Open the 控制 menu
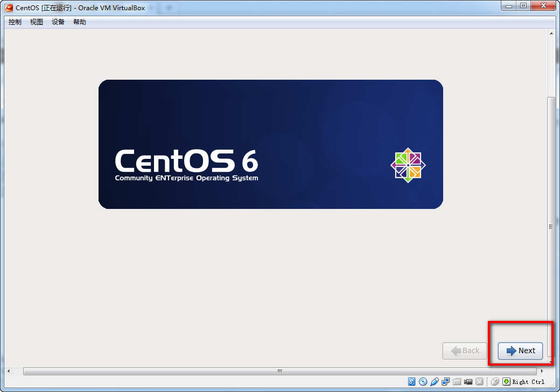The image size is (560, 392). pyautogui.click(x=15, y=22)
